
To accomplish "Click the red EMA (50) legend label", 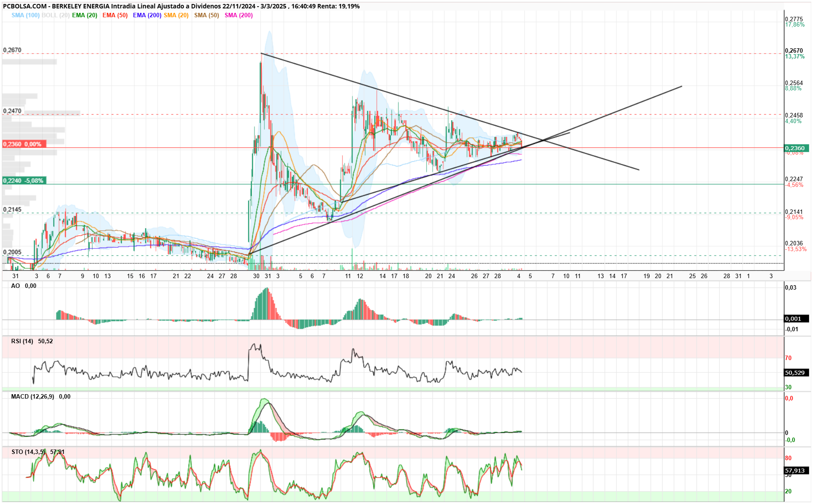I will [x=115, y=15].
